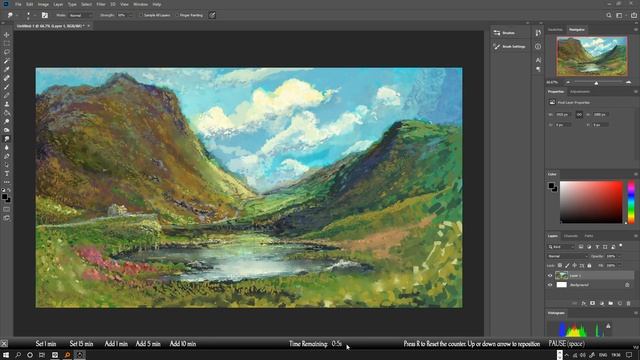The width and height of the screenshot is (640, 360).
Task: Select the Clone Stamp tool
Action: click(7, 104)
